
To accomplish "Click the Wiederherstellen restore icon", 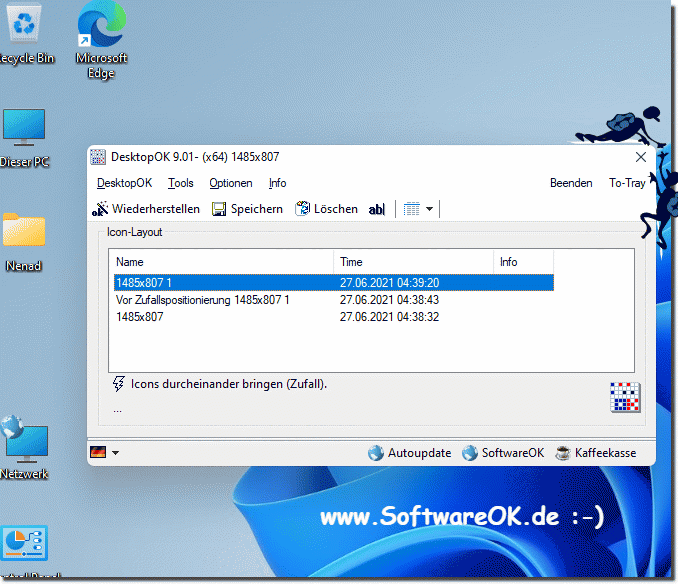I will [100, 209].
